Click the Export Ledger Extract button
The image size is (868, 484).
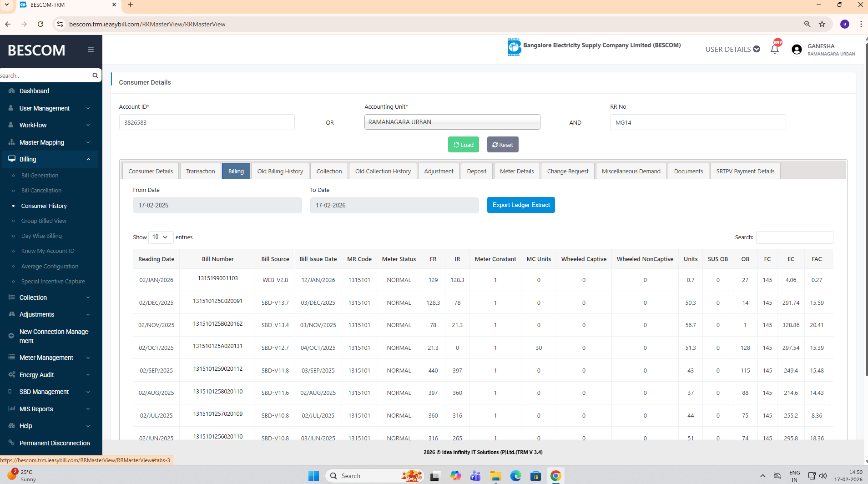click(521, 205)
